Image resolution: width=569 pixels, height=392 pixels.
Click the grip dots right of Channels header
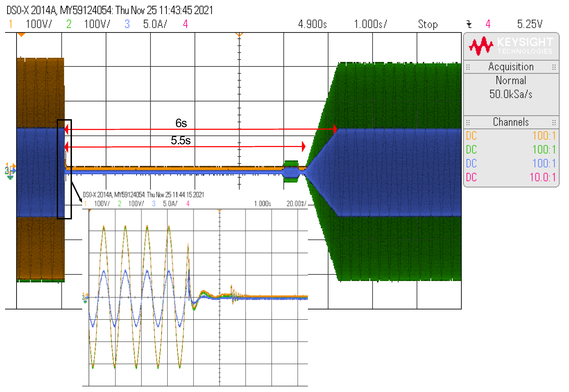pos(554,122)
